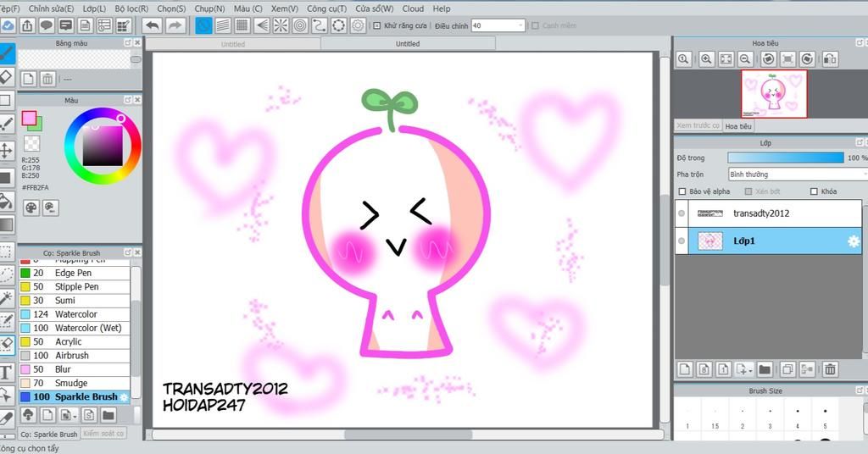Image resolution: width=868 pixels, height=454 pixels.
Task: Select the Watercolor (Wet) brush
Action: (75, 328)
